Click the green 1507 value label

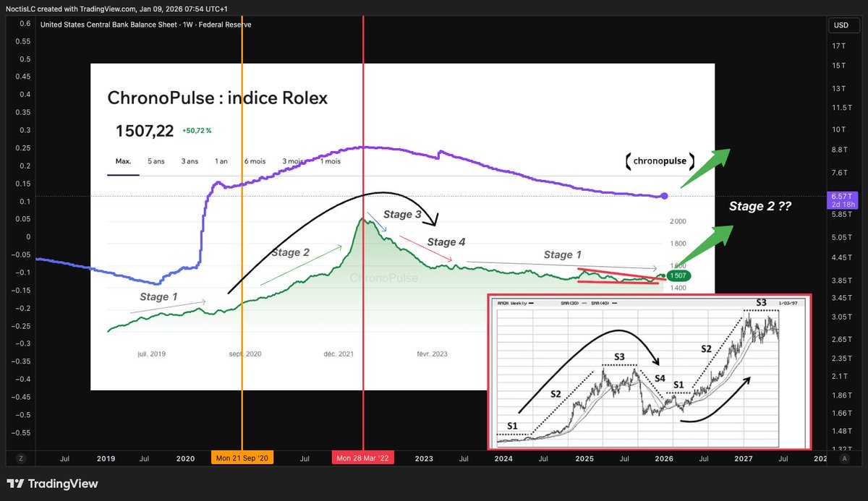coord(678,275)
